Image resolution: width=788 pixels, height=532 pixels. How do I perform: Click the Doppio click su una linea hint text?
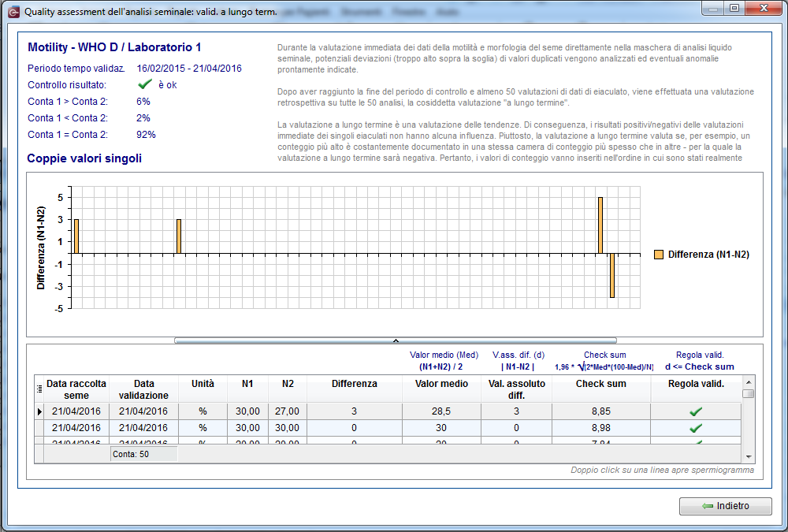coord(663,470)
